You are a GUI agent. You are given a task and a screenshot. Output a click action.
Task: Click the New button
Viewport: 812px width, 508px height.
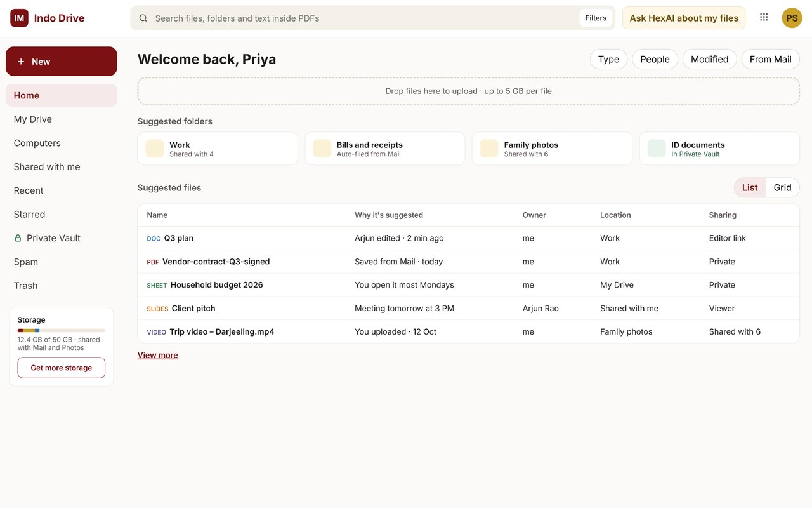62,62
